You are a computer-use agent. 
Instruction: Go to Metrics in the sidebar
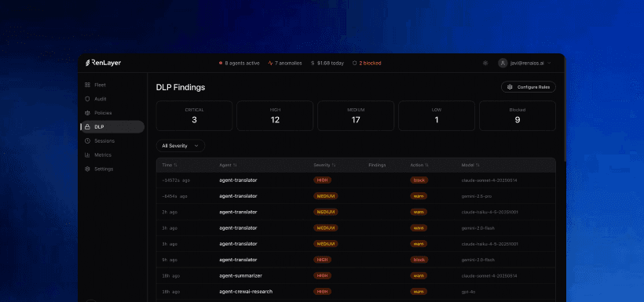[x=103, y=155]
